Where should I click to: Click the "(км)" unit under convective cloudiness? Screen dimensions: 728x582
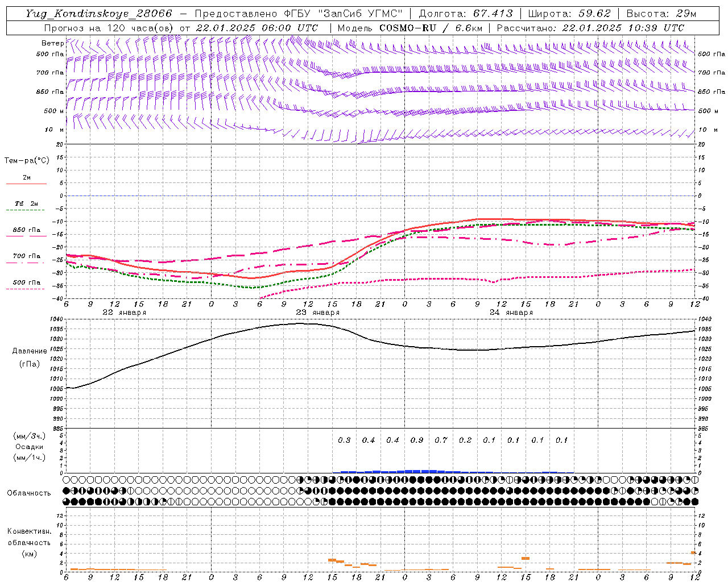coord(29,554)
